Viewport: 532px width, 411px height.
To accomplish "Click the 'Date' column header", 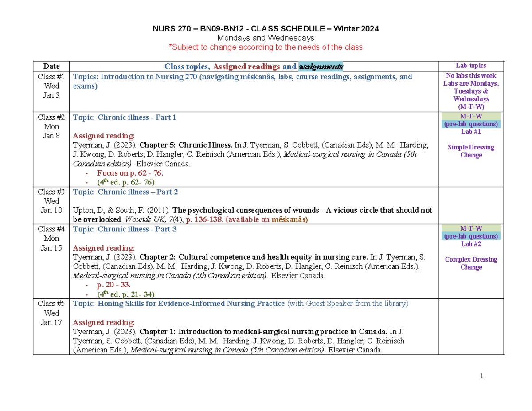I will pyautogui.click(x=52, y=66).
